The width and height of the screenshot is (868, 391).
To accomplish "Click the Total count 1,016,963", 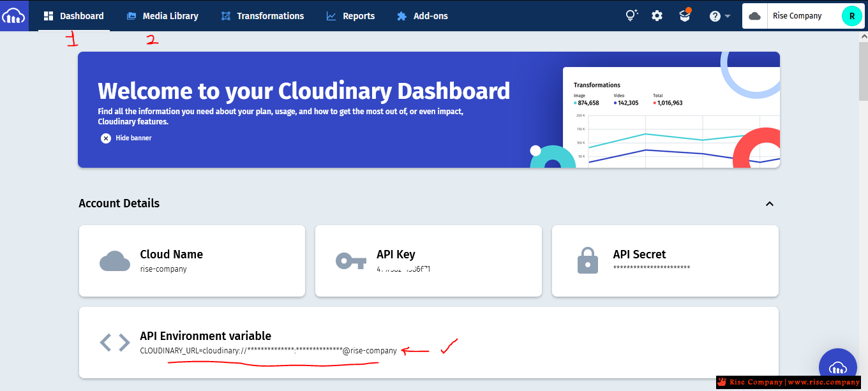I will (668, 103).
